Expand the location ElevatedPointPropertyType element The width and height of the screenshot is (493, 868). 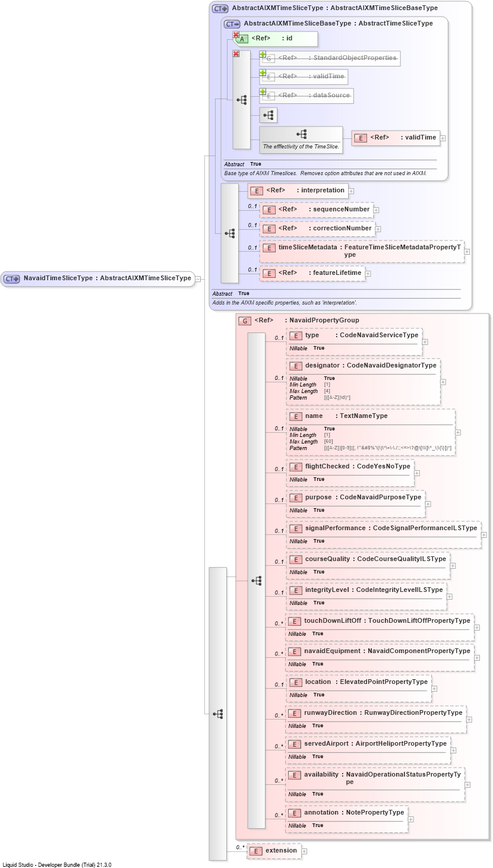point(434,689)
